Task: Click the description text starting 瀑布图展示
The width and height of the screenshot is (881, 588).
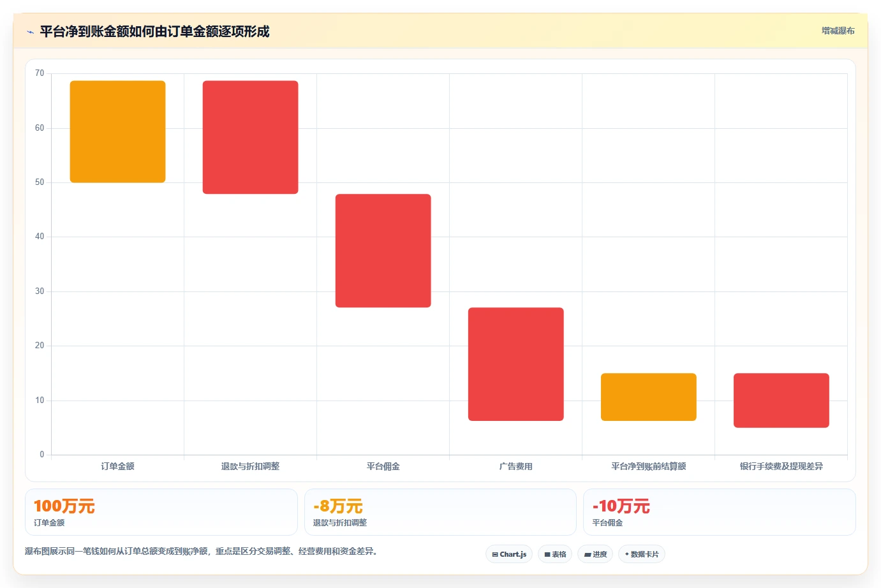Action: [202, 551]
